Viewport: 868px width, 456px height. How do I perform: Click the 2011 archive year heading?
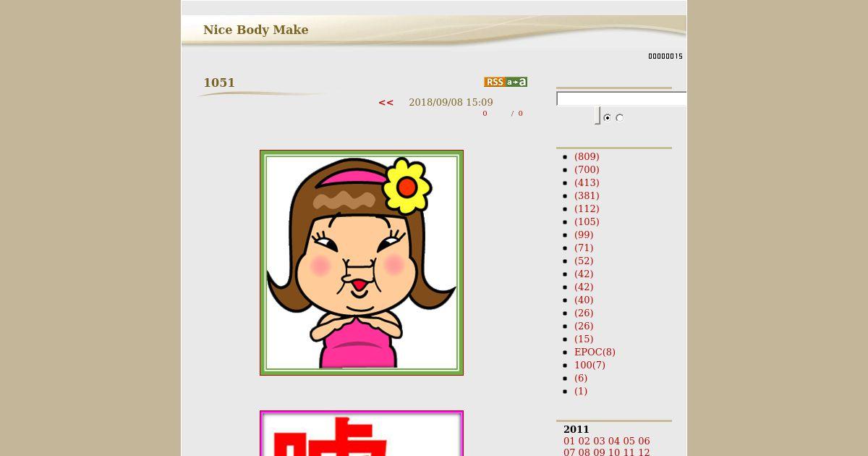(x=576, y=429)
